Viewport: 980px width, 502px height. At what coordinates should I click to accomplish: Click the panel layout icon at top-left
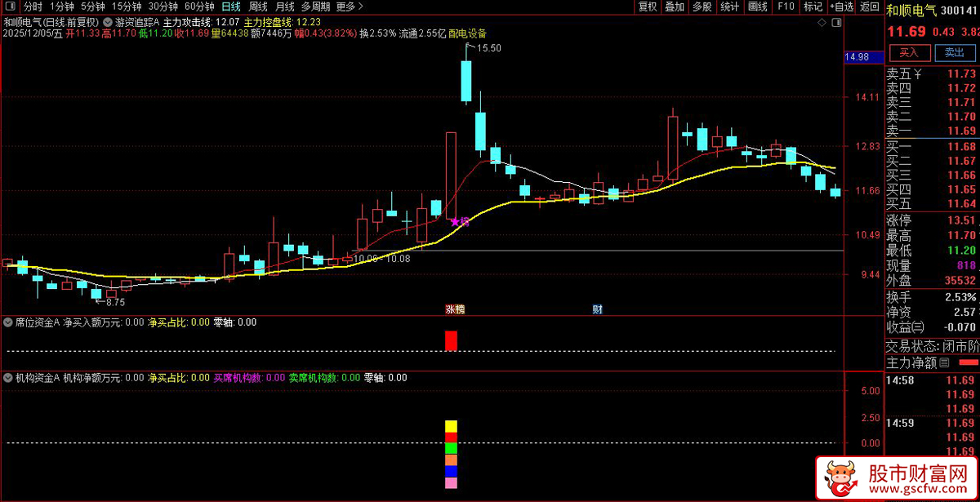pyautogui.click(x=10, y=7)
